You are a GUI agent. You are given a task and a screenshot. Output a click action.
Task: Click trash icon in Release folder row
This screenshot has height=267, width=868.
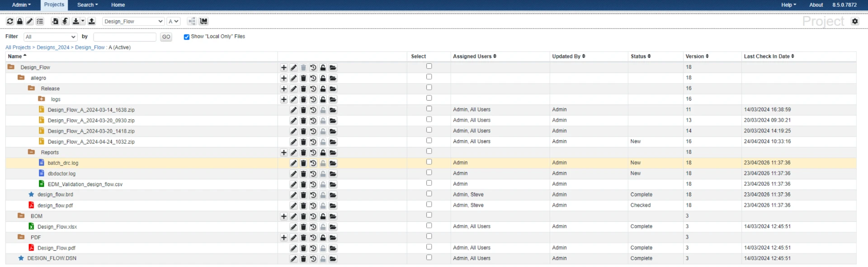coord(303,89)
